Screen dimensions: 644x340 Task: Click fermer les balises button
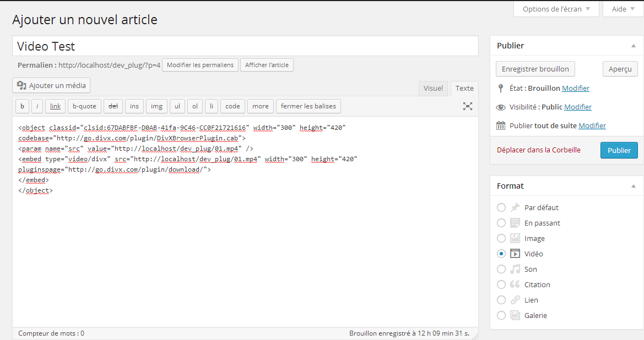[309, 106]
